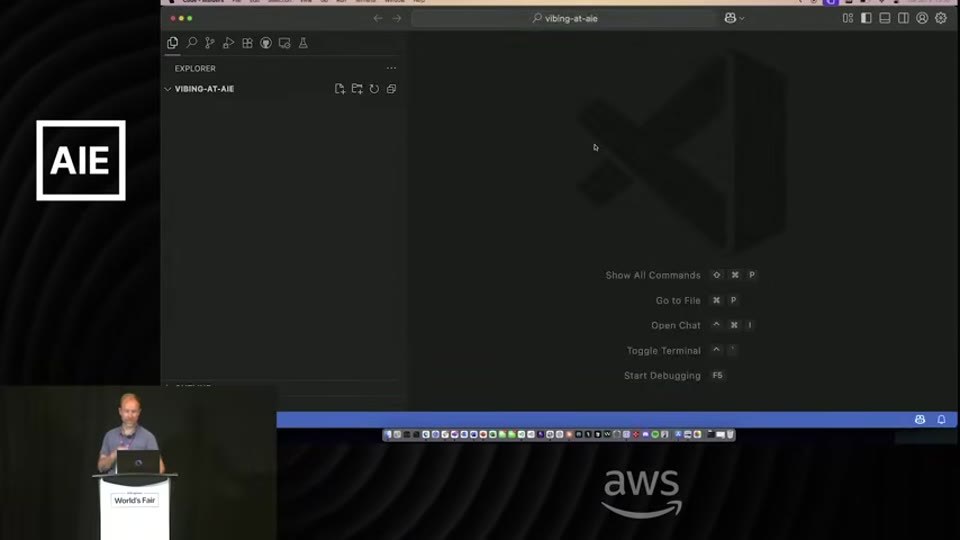Open the Source Control view
This screenshot has height=540, width=960.
coord(210,43)
